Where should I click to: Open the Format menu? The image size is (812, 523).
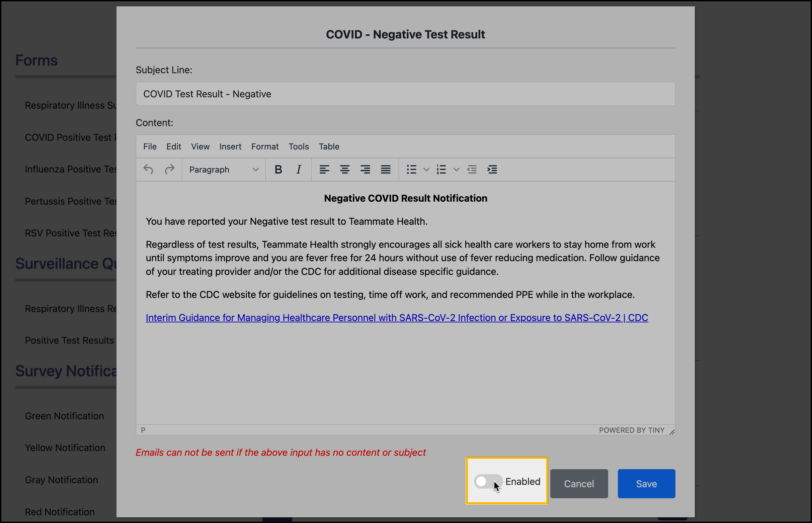pos(265,146)
